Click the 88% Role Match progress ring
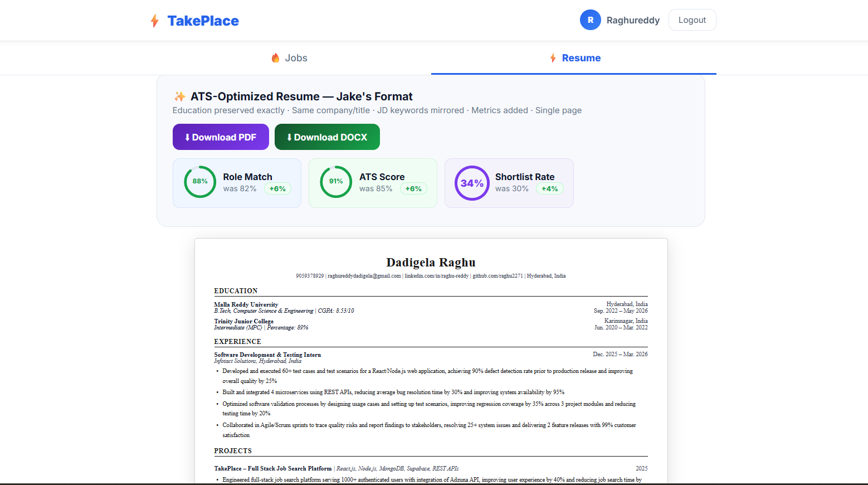 point(200,182)
